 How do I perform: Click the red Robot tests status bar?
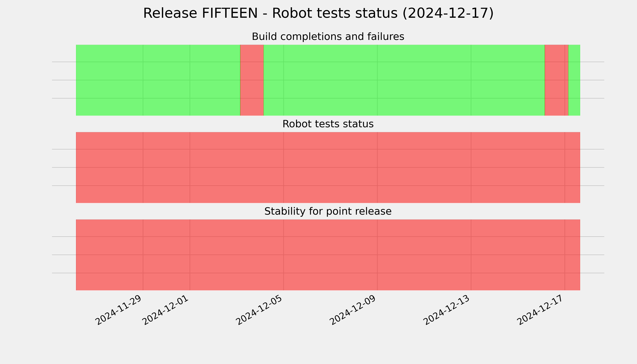[328, 167]
